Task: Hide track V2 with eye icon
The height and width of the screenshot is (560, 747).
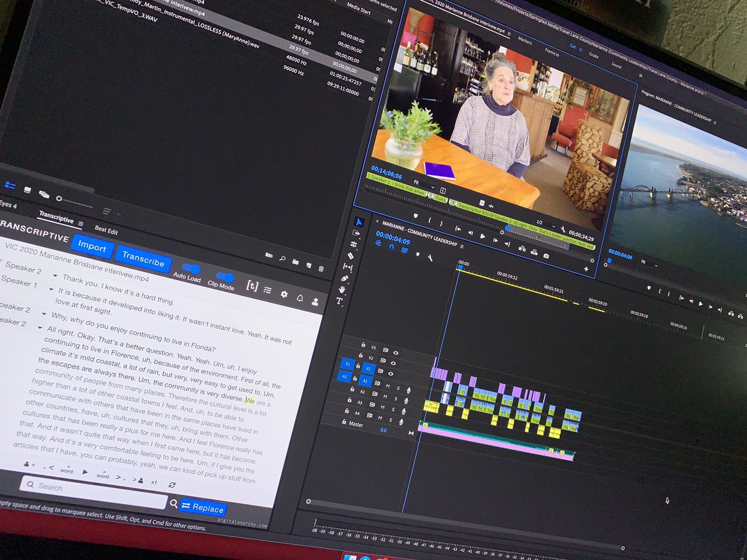Action: (392, 362)
